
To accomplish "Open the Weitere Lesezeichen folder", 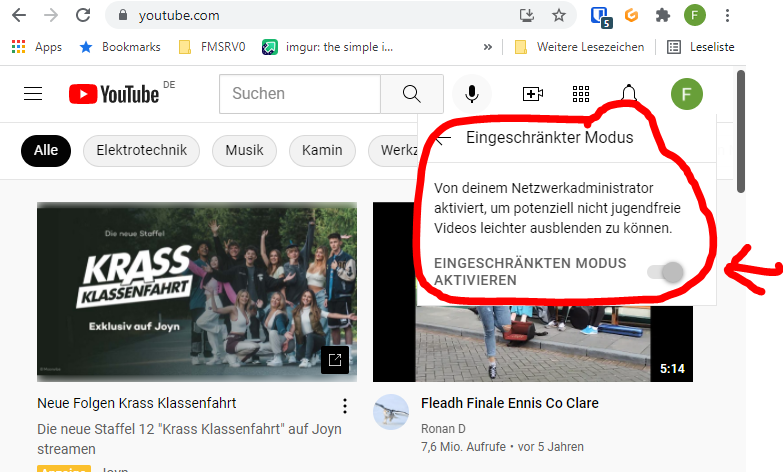I will pyautogui.click(x=579, y=47).
